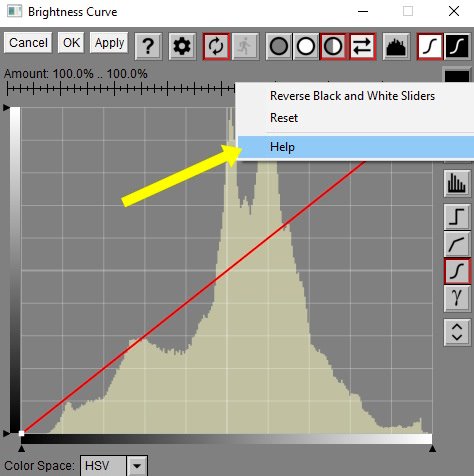Screen dimensions: 474x476
Task: Open help with the question mark icon
Action: [x=148, y=46]
